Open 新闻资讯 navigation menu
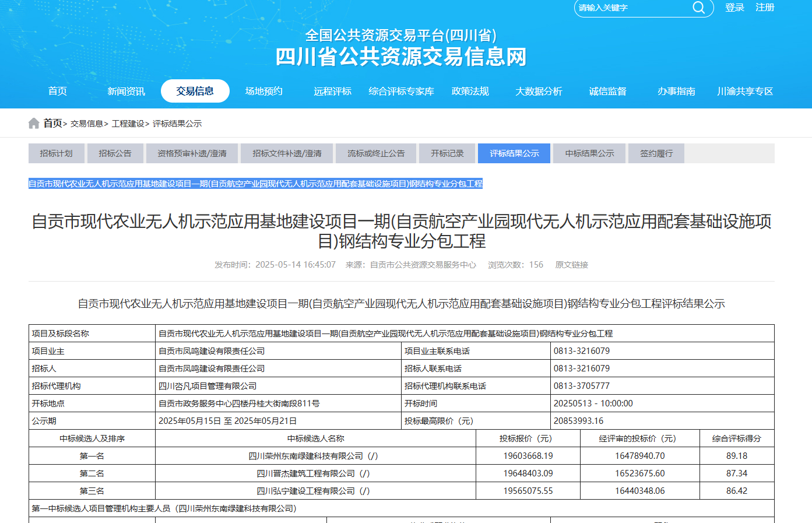 tap(126, 91)
